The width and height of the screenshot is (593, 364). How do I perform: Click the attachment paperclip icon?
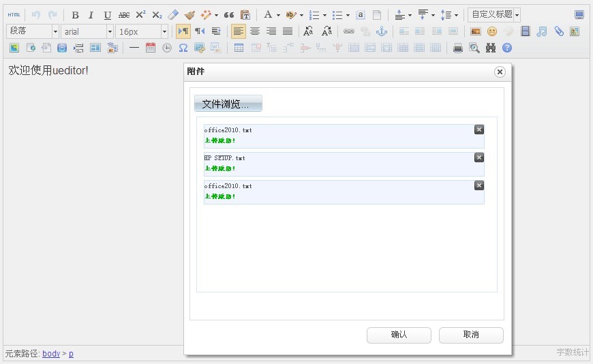(559, 31)
